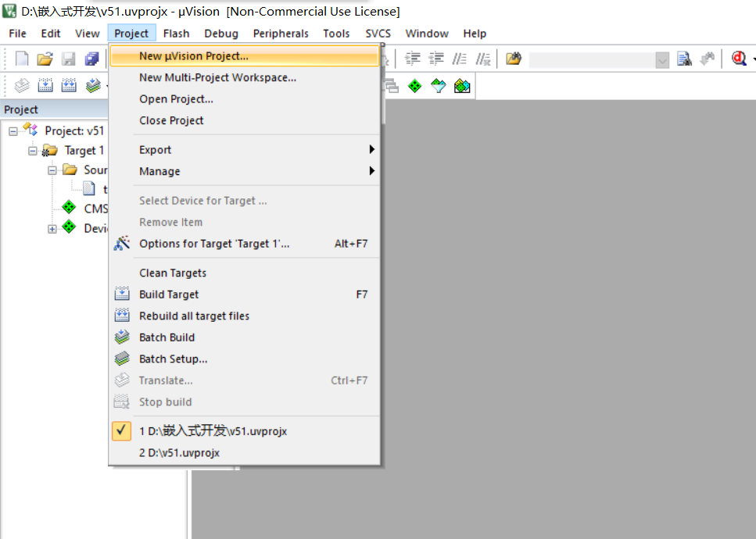This screenshot has height=539, width=756.
Task: Collapse the Target 1 tree node
Action: point(32,151)
